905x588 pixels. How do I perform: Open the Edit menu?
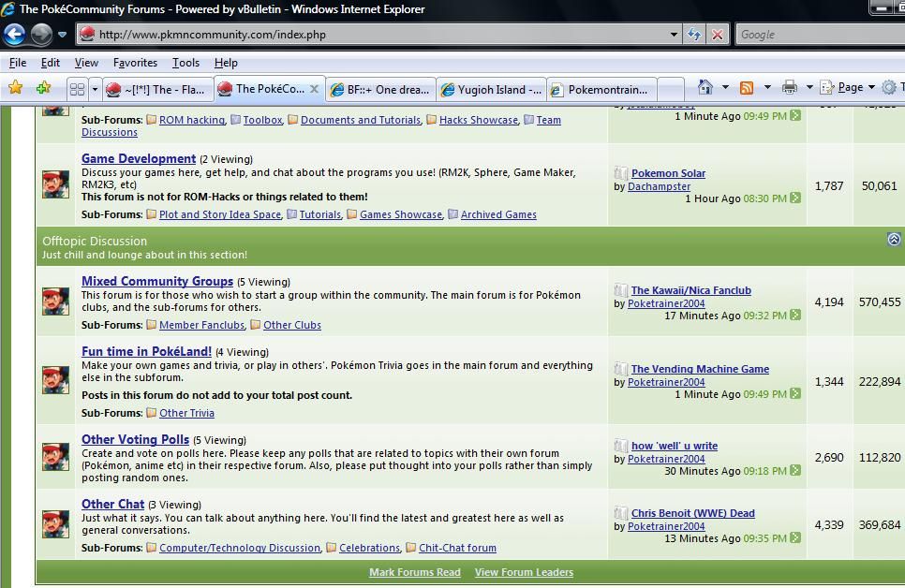click(x=51, y=63)
